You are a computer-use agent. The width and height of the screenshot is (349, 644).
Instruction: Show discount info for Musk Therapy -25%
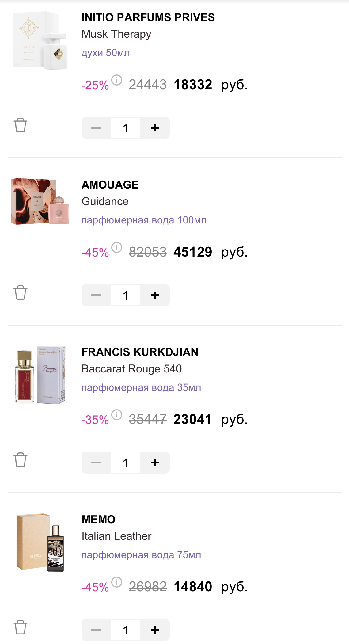[117, 80]
